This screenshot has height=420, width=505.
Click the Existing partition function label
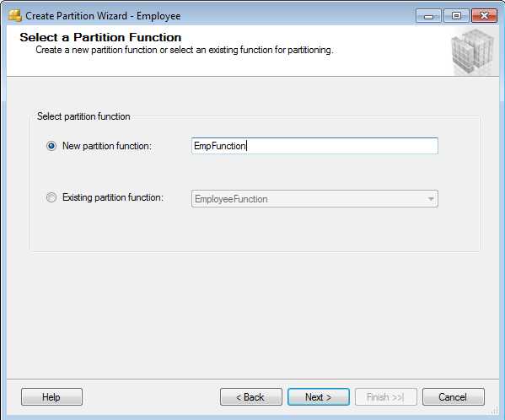tap(113, 197)
